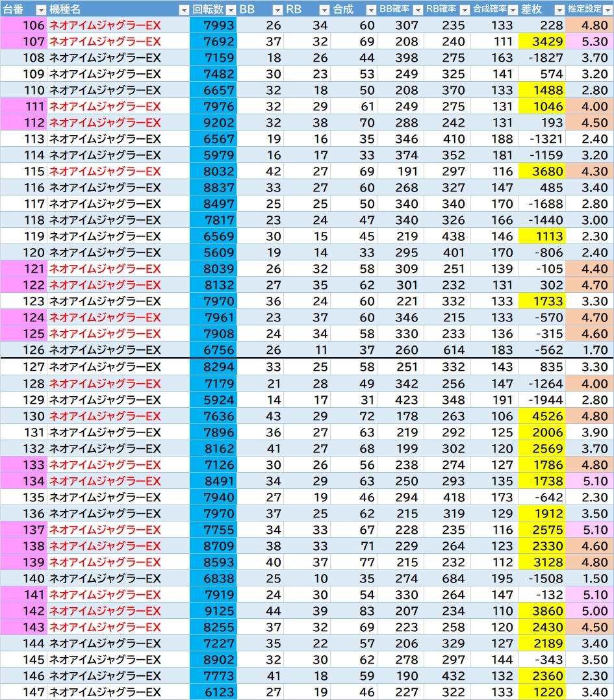Open the 差枚 filter arrow
This screenshot has height=700, width=614.
pyautogui.click(x=558, y=10)
